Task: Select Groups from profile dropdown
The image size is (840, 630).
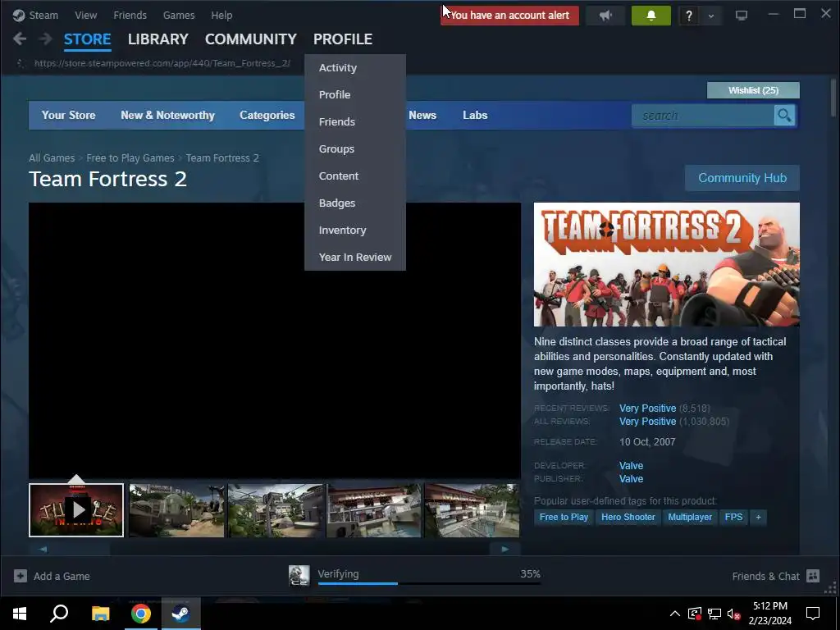Action: point(355,149)
